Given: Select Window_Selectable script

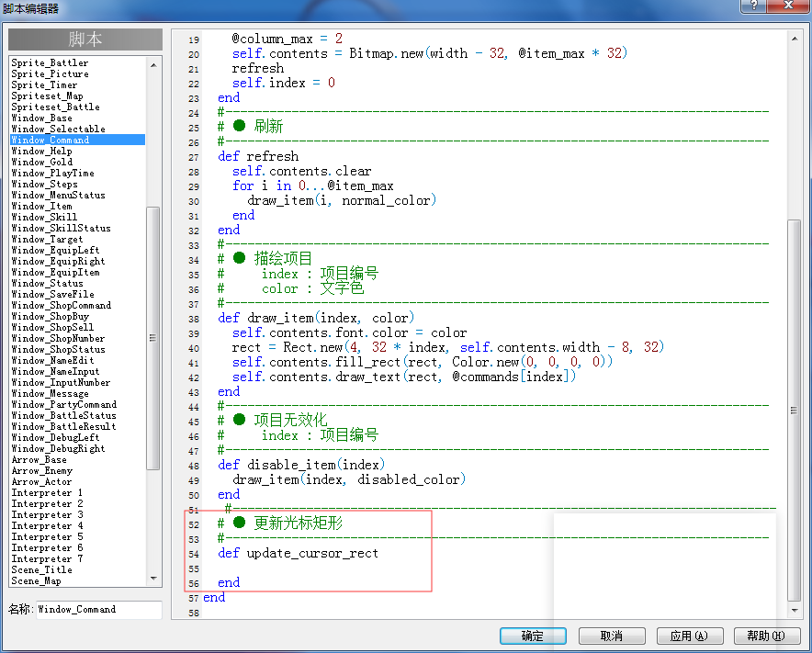Looking at the screenshot, I should pyautogui.click(x=58, y=129).
